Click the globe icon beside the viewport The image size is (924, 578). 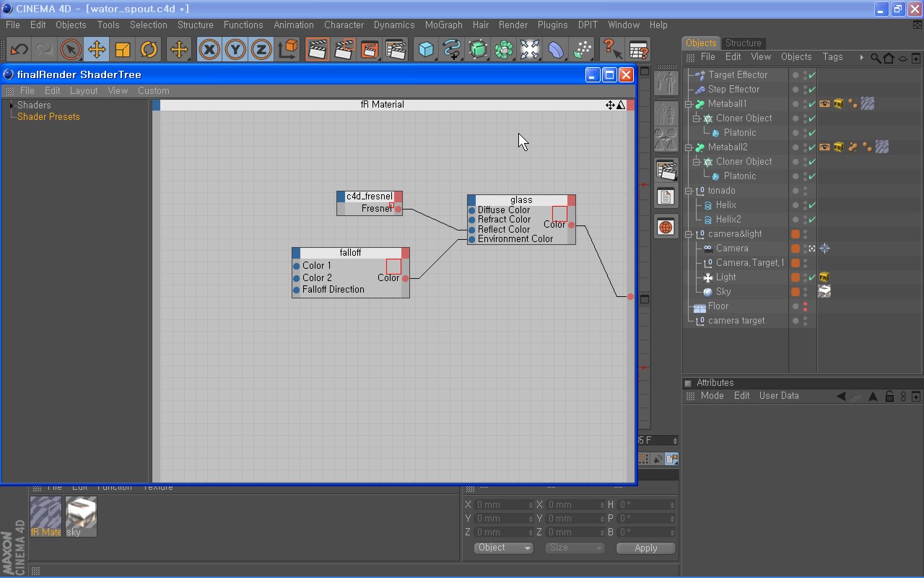click(666, 227)
